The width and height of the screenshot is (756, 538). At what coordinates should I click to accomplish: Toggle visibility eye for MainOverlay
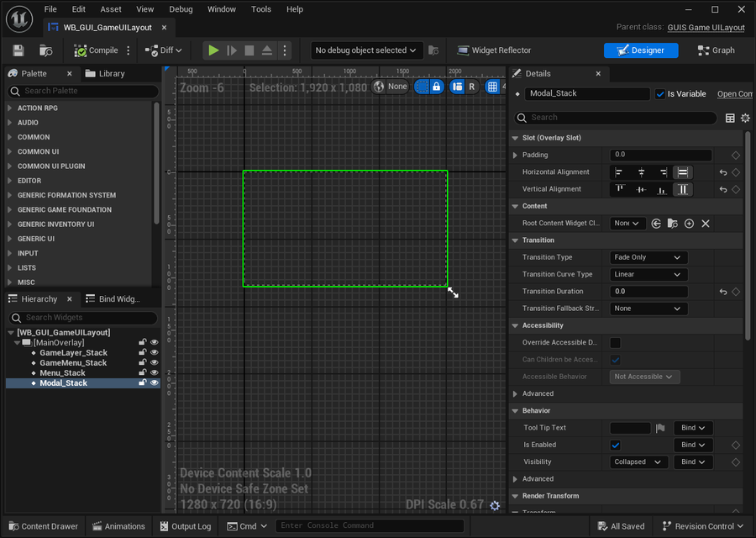155,343
